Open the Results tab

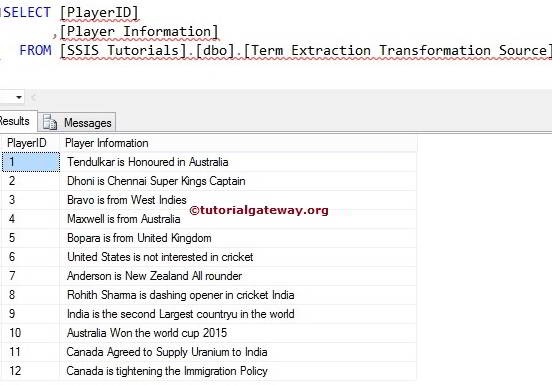[17, 121]
